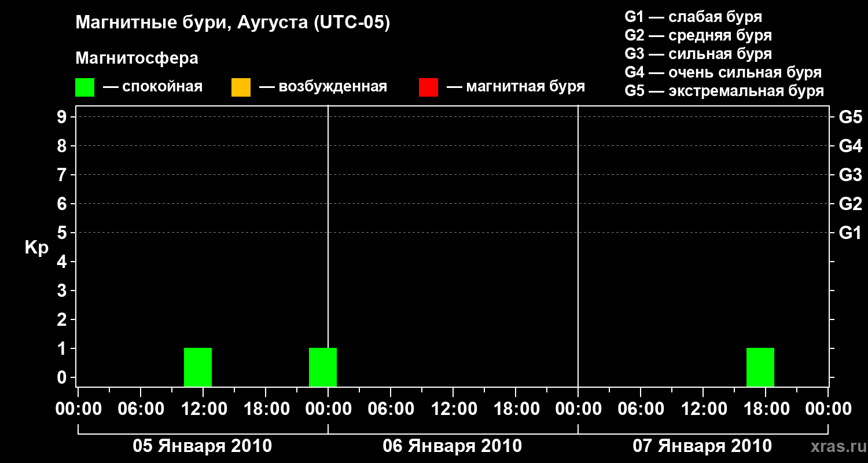Select the green Kp bar at 12:00 on 05 January

pyautogui.click(x=198, y=367)
